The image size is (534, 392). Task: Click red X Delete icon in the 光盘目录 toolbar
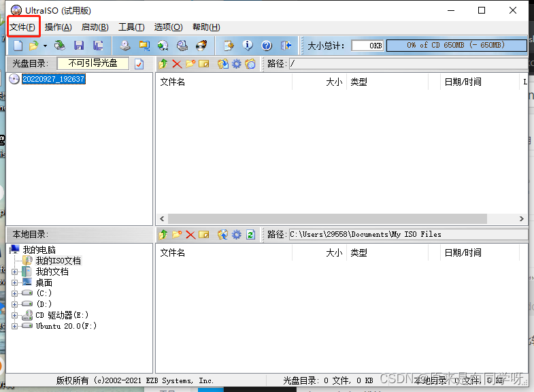click(x=177, y=64)
